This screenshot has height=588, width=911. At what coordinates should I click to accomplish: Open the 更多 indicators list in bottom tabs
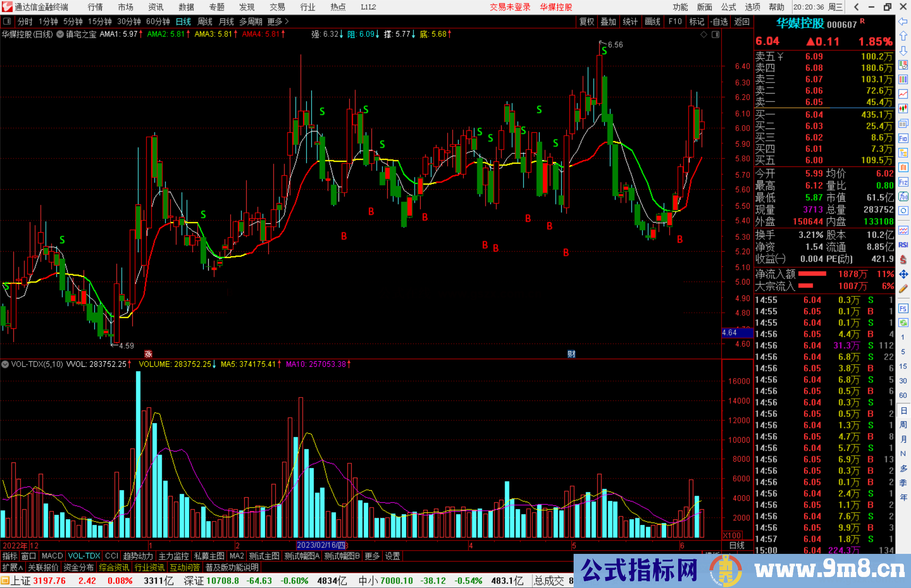(372, 556)
